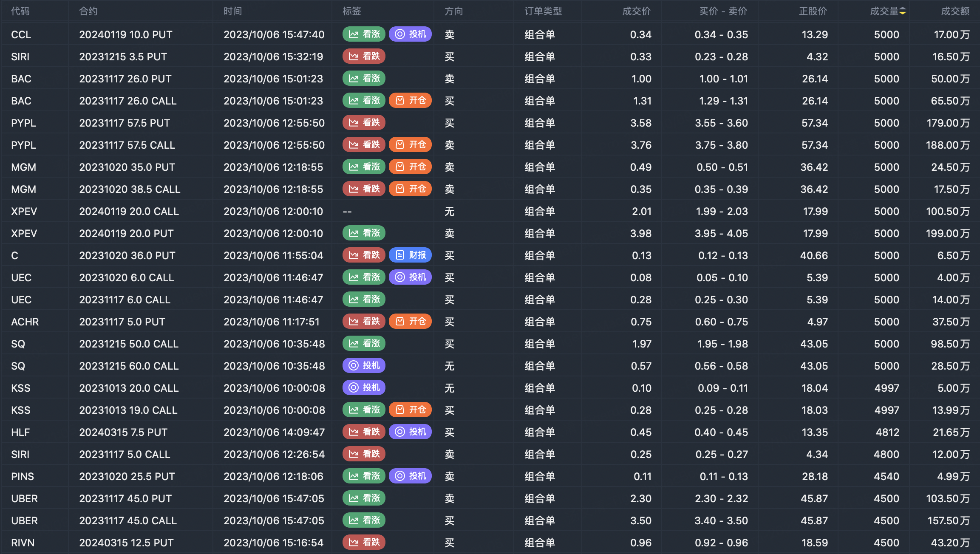Click the 投机 tag on CCL row
Viewport: 980px width, 554px height.
pyautogui.click(x=410, y=34)
